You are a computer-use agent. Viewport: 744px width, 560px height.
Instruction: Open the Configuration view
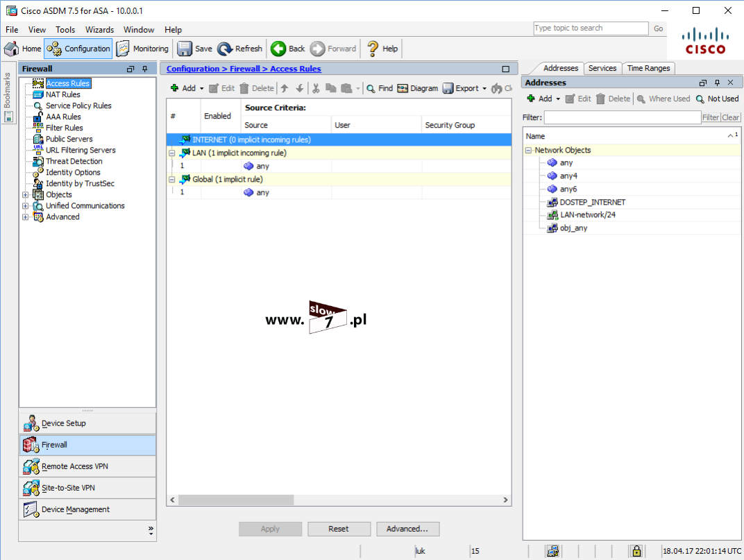click(x=78, y=49)
